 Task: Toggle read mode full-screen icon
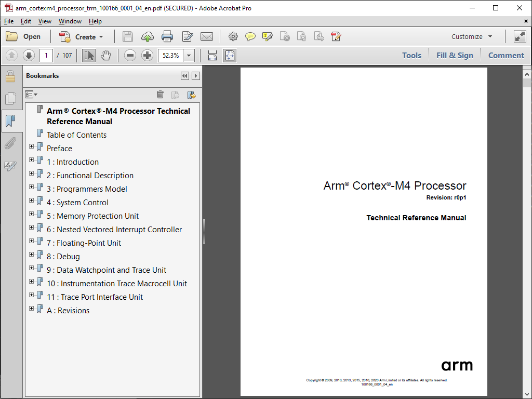coord(520,37)
